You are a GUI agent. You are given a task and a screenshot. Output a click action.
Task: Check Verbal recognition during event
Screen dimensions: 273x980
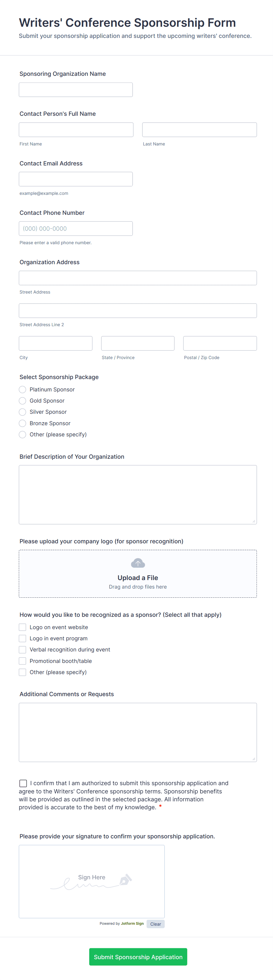22,649
